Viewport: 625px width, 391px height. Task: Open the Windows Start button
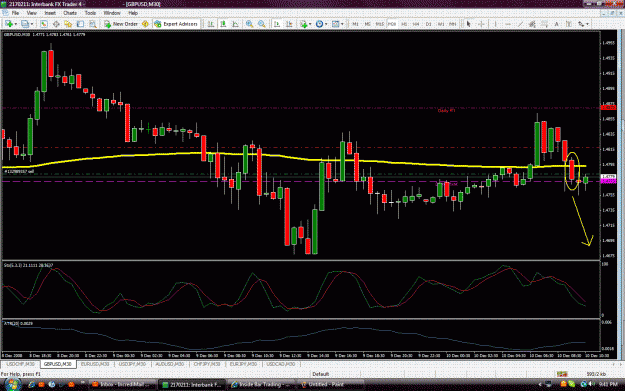coord(12,384)
